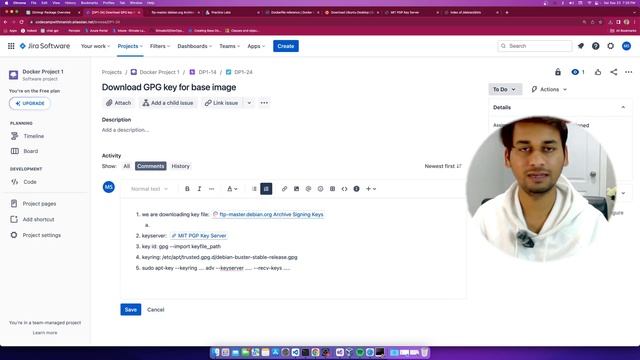Click the Link issue button
The height and width of the screenshot is (360, 640).
[222, 103]
